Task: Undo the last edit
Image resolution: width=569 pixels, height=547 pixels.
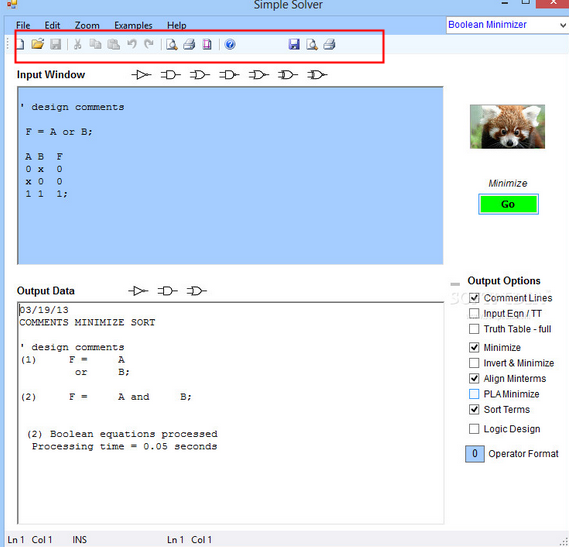Action: pyautogui.click(x=132, y=44)
